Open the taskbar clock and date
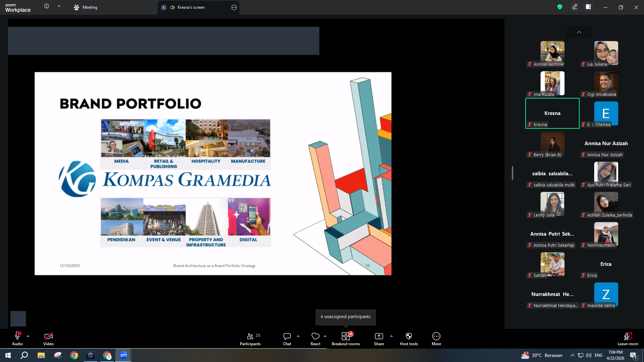 coord(615,355)
